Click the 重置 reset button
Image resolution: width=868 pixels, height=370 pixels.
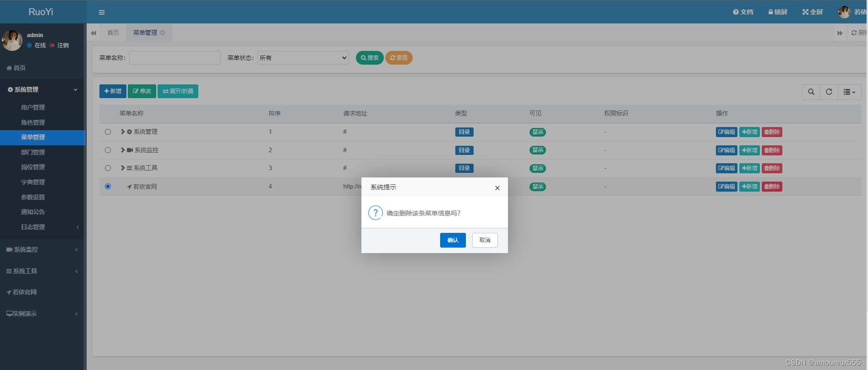pyautogui.click(x=399, y=58)
